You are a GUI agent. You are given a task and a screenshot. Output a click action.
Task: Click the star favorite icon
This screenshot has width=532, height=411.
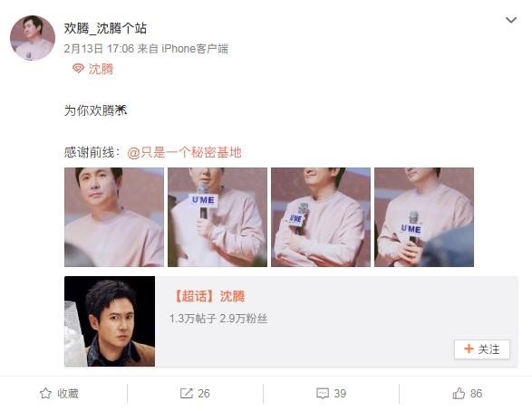(45, 394)
